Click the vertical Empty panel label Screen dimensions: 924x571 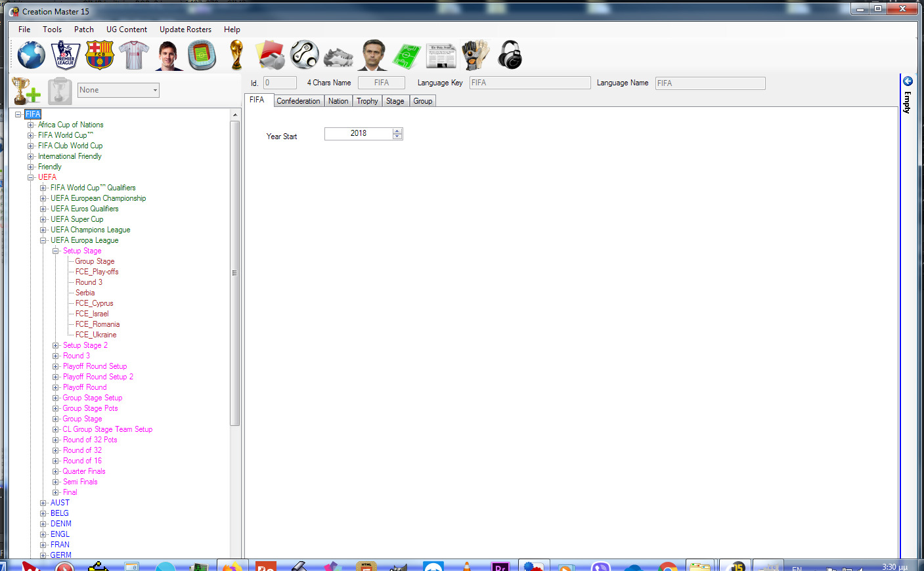point(908,102)
